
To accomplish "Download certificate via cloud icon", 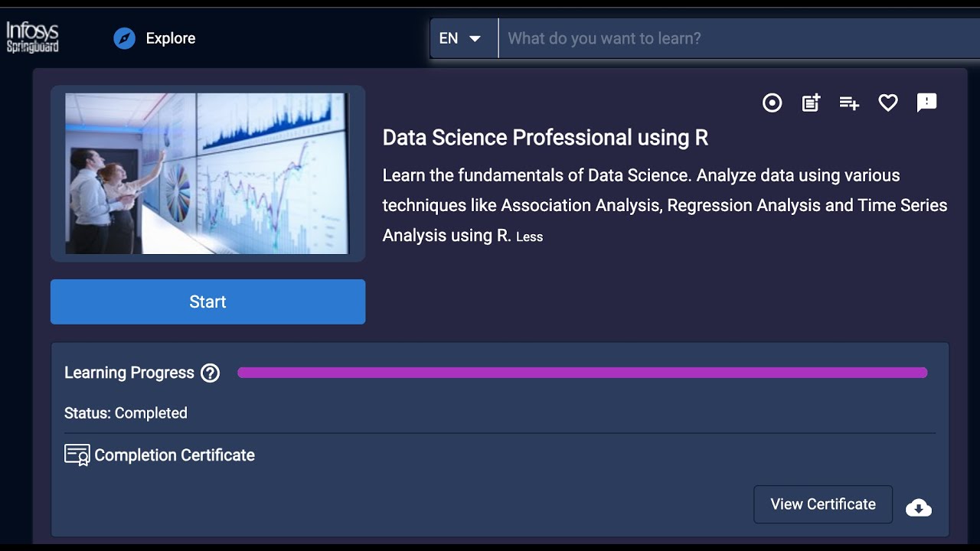I will tap(919, 507).
